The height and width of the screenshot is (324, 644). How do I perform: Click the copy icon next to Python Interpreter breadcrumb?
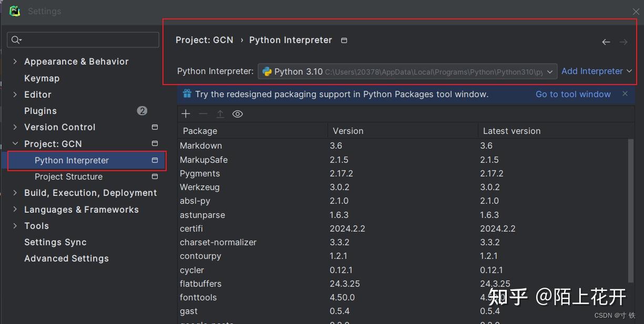point(344,39)
